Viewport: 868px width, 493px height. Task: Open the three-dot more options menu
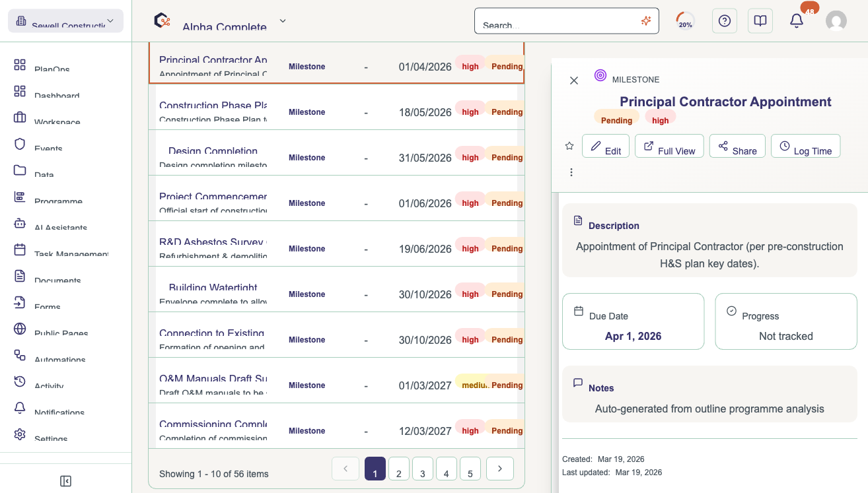tap(571, 172)
